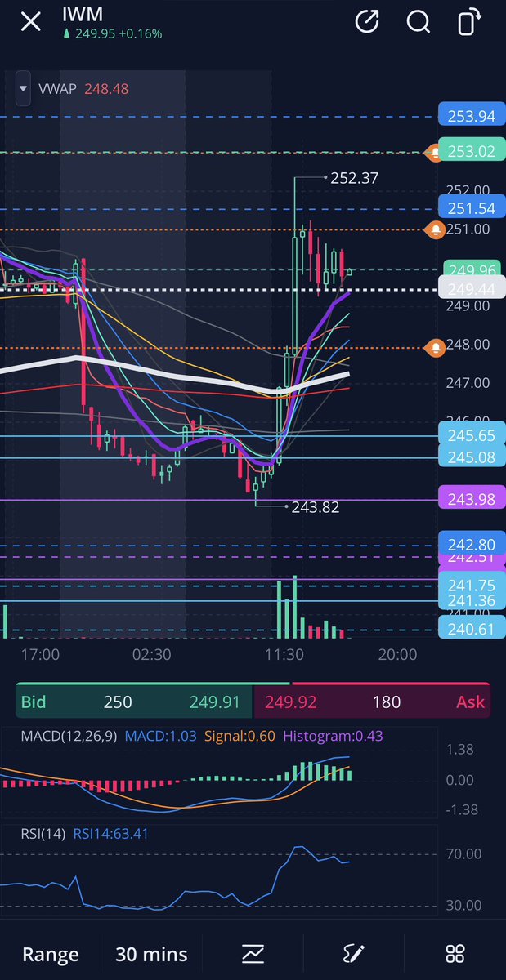This screenshot has height=980, width=506.
Task: Select the 242.80 price level label
Action: tap(471, 542)
